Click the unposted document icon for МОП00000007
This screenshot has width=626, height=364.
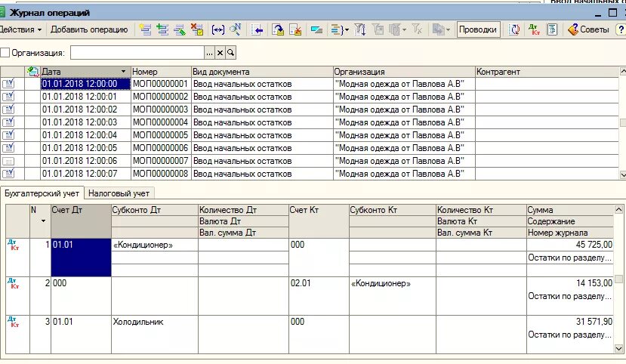pyautogui.click(x=8, y=162)
